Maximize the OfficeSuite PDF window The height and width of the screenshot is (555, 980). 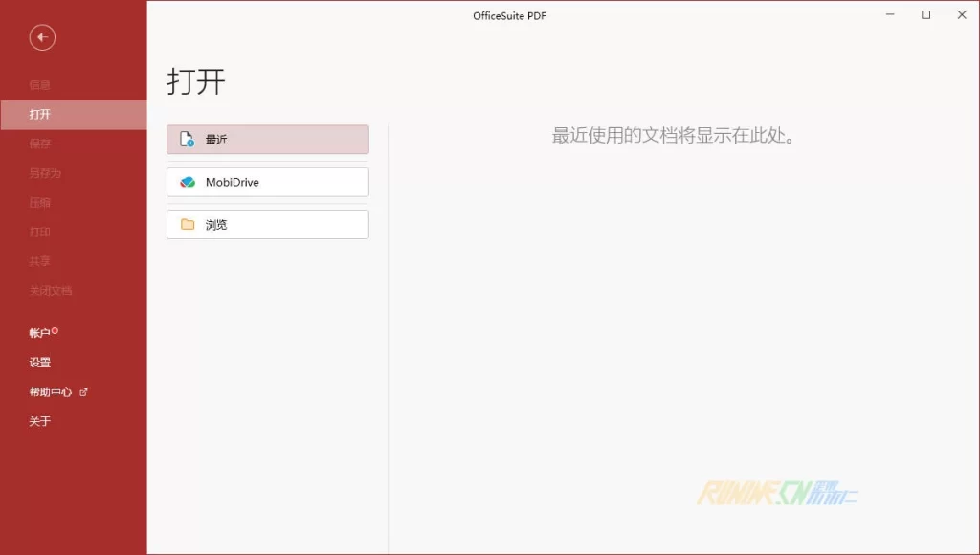point(925,14)
